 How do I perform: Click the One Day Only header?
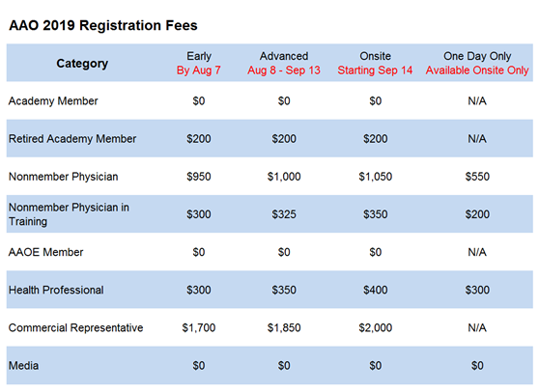point(477,56)
